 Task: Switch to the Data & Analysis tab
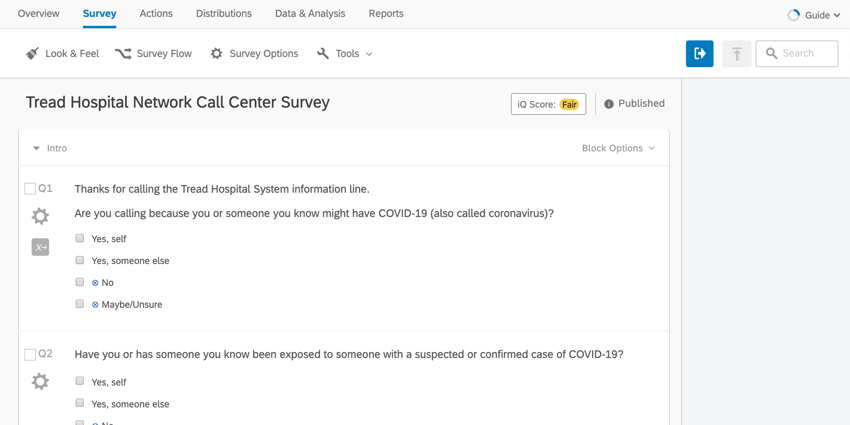(310, 14)
